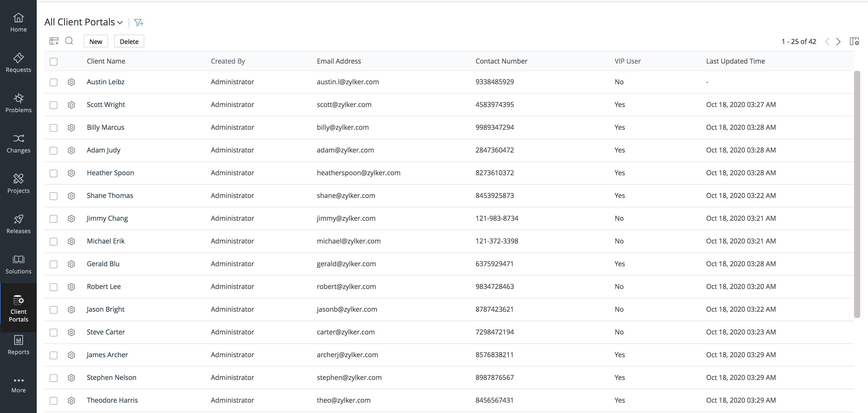Click the search magnifier icon
868x413 pixels.
pyautogui.click(x=69, y=41)
